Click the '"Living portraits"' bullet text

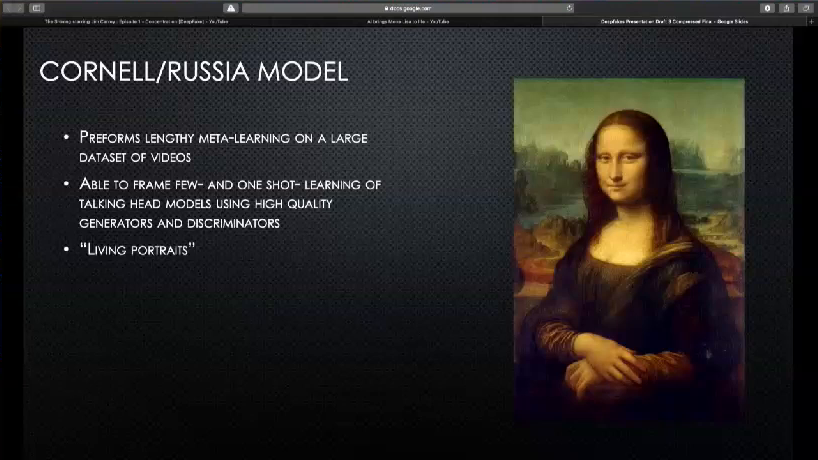(137, 249)
